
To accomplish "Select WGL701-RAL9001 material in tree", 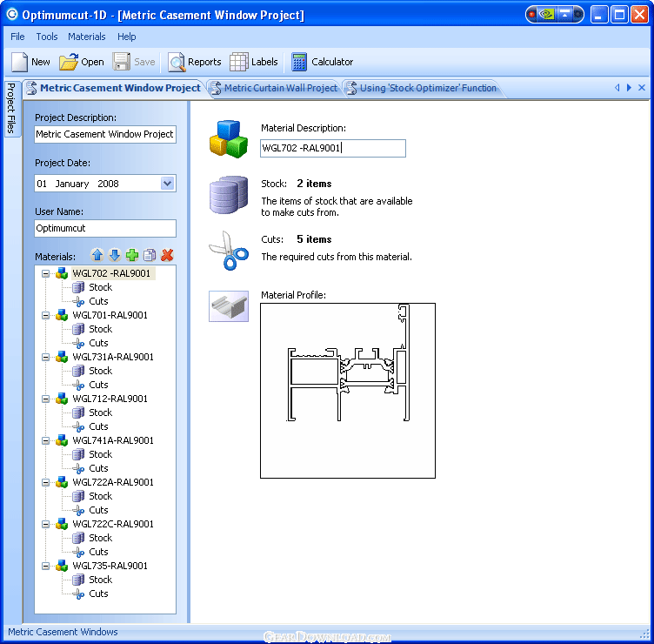I will coord(110,315).
